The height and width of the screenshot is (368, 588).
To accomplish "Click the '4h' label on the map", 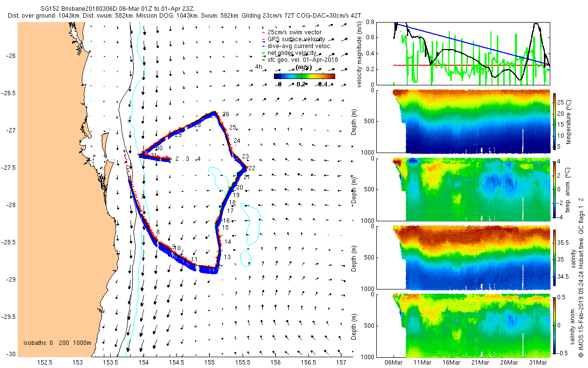I will [x=259, y=67].
